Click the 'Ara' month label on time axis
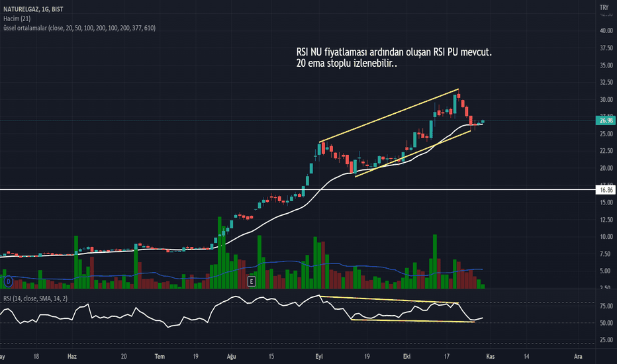 pyautogui.click(x=578, y=357)
